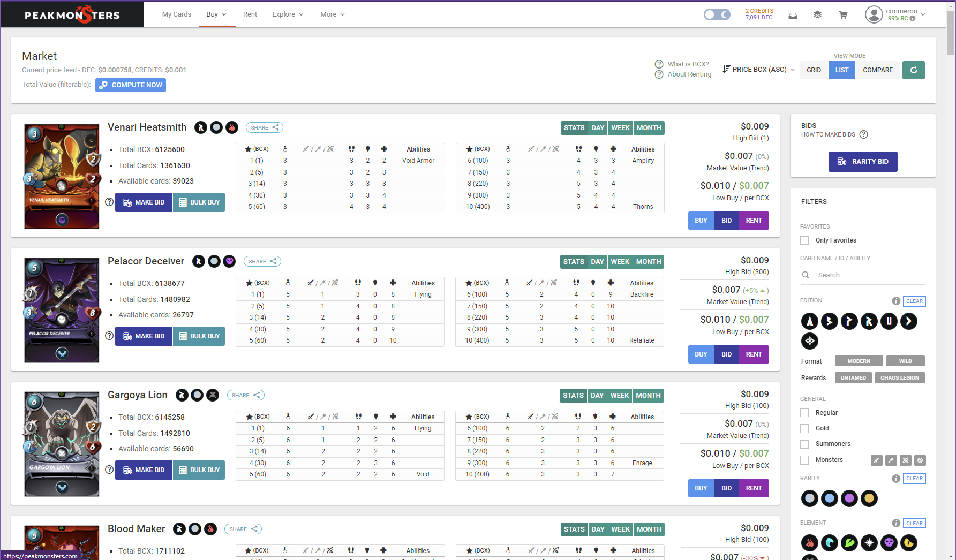Filter monsters by melee sword attack icon
This screenshot has height=560, width=956.
(877, 460)
